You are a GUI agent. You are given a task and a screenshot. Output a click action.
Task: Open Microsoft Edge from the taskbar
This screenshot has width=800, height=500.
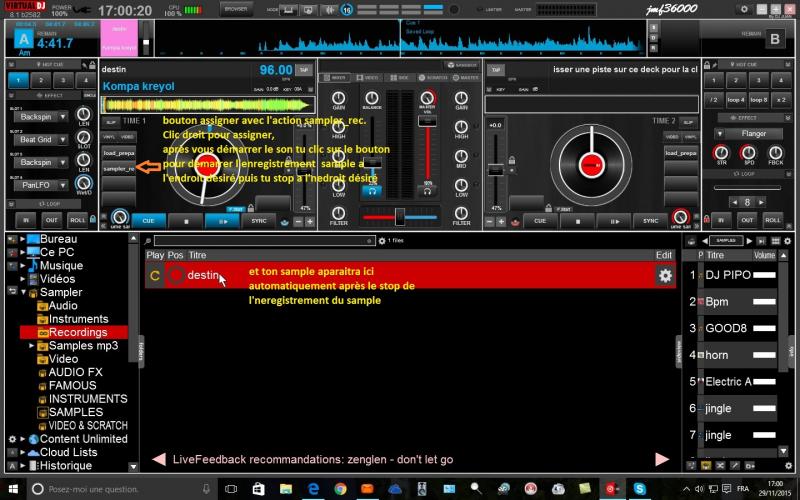[x=312, y=488]
